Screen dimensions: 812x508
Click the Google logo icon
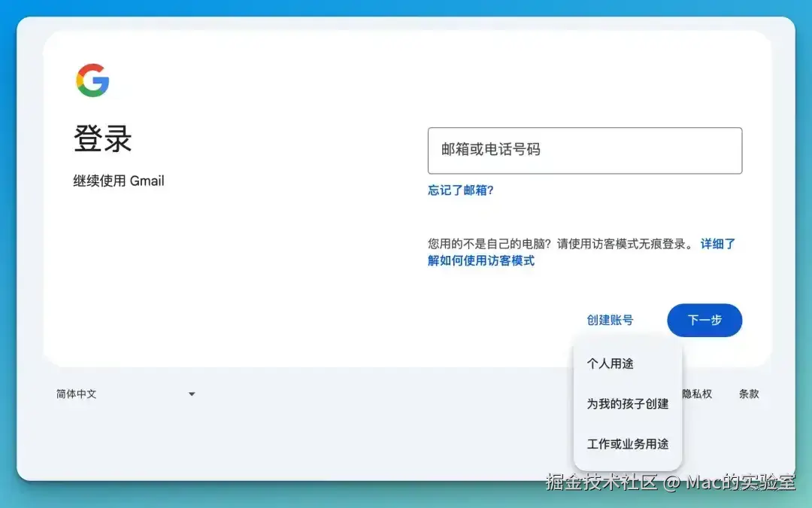point(92,81)
